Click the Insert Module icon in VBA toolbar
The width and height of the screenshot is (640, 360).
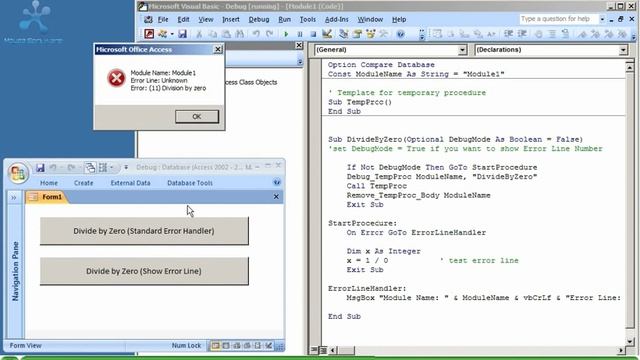pyautogui.click(x=163, y=34)
